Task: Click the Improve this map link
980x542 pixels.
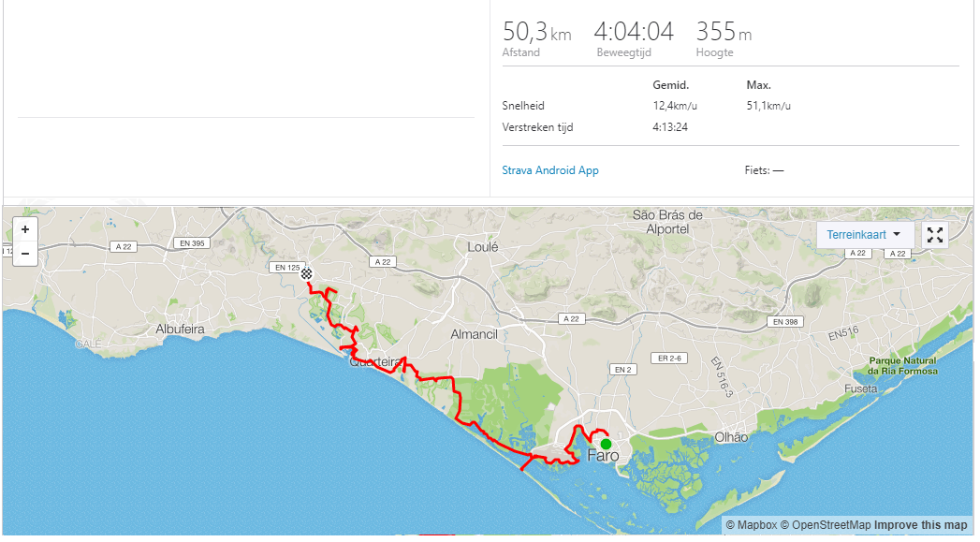Action: [x=921, y=525]
